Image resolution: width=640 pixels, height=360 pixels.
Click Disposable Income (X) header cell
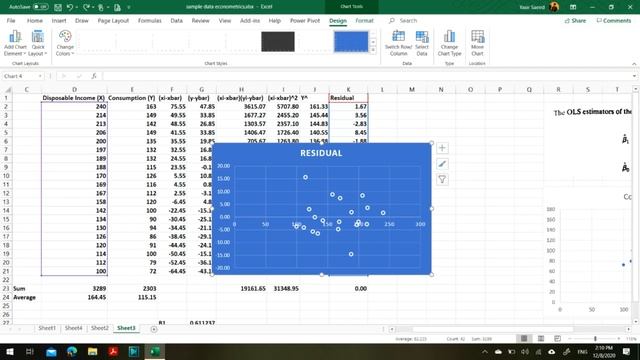[74, 98]
